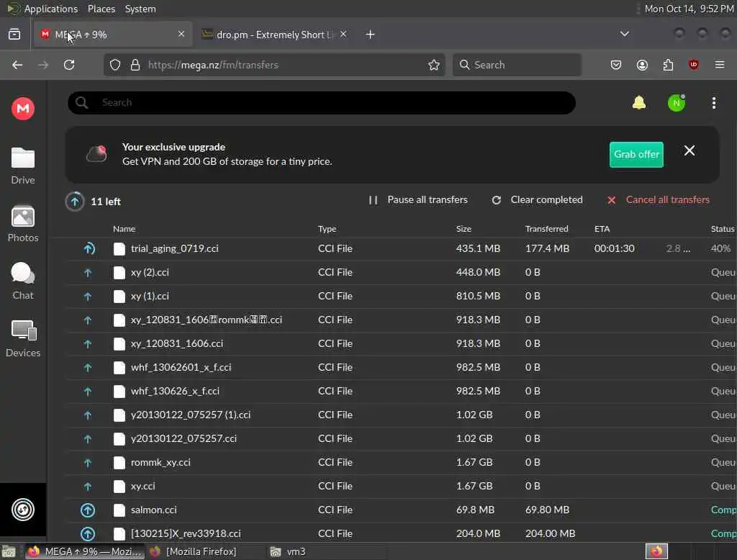Focus the MEGA search field
737x560 pixels.
322,102
